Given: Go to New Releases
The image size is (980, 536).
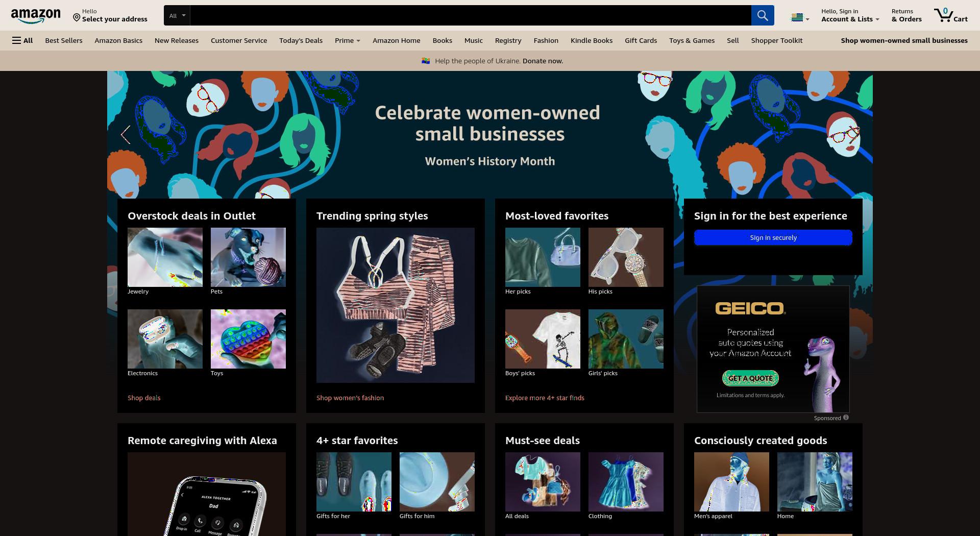Looking at the screenshot, I should [177, 40].
